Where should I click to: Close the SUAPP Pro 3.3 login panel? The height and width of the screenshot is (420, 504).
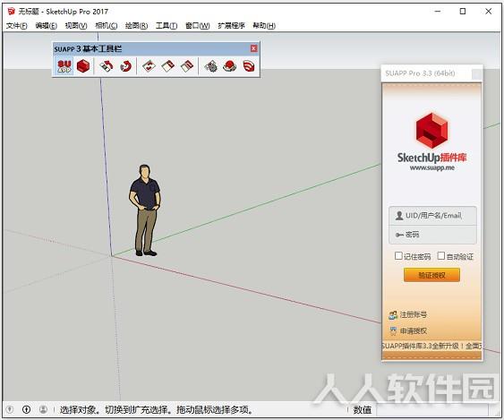click(x=476, y=74)
